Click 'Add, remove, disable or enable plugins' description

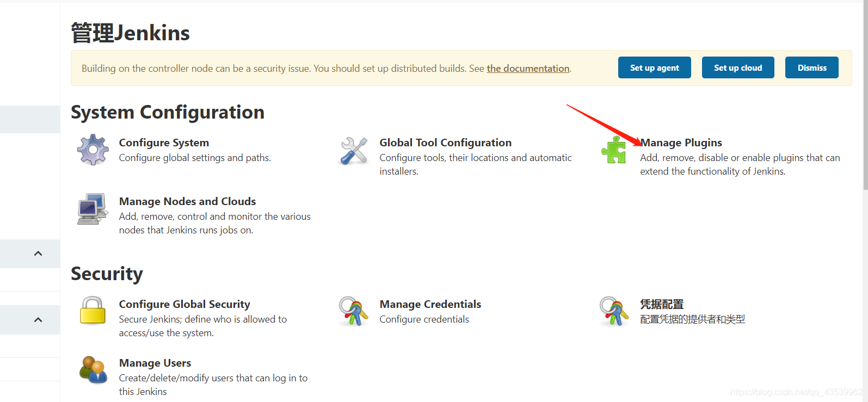740,164
